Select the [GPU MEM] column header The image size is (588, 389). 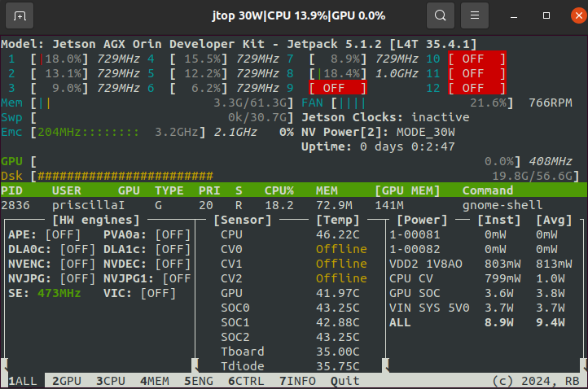pyautogui.click(x=407, y=190)
